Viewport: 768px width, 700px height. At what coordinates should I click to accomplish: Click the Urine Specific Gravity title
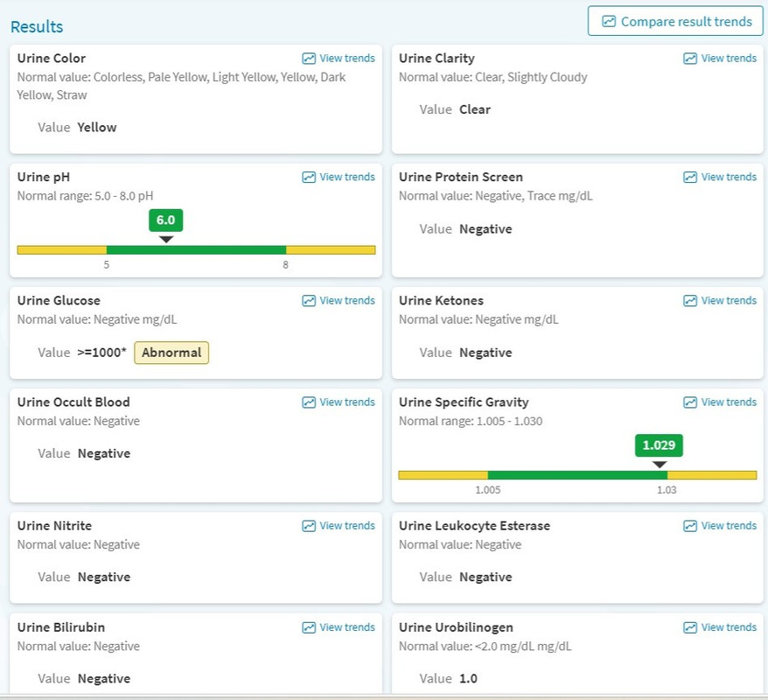(x=464, y=402)
